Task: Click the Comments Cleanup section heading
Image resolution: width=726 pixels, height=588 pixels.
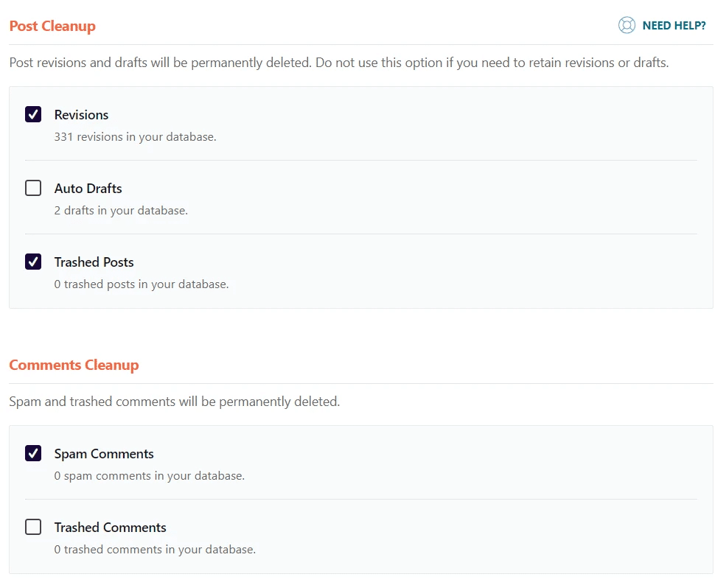Action: (x=74, y=365)
